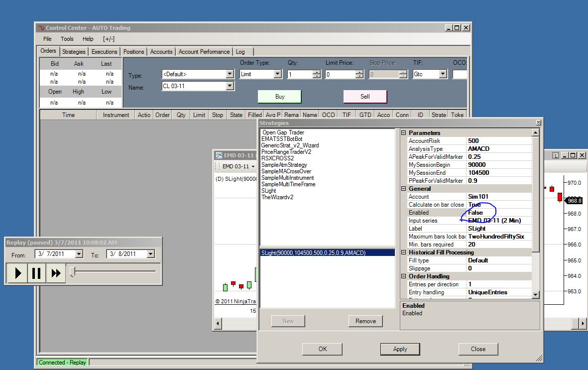Click the Calculate on bar close value
This screenshot has height=370, width=588.
pyautogui.click(x=499, y=205)
